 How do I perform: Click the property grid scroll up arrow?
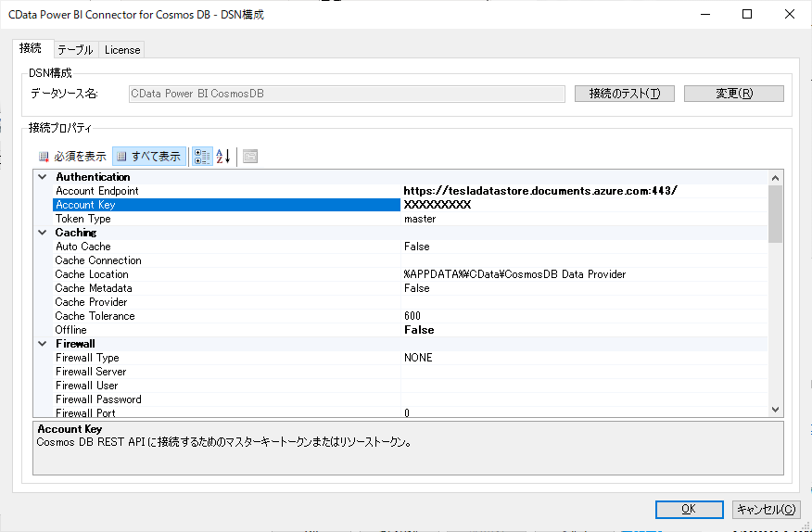[x=775, y=178]
